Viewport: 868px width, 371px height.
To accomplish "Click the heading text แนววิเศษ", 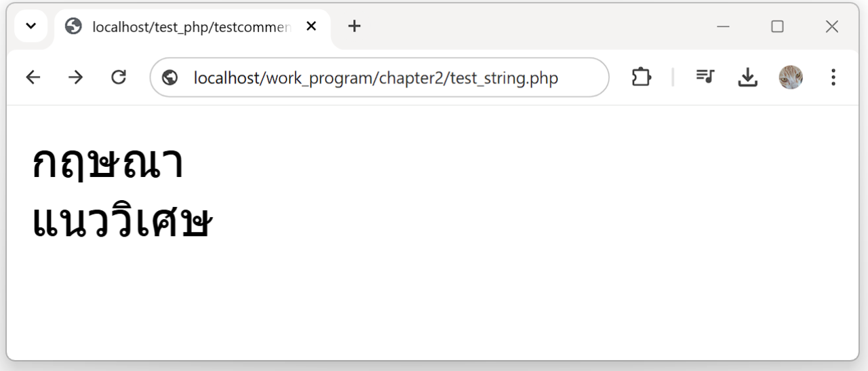I will click(122, 221).
